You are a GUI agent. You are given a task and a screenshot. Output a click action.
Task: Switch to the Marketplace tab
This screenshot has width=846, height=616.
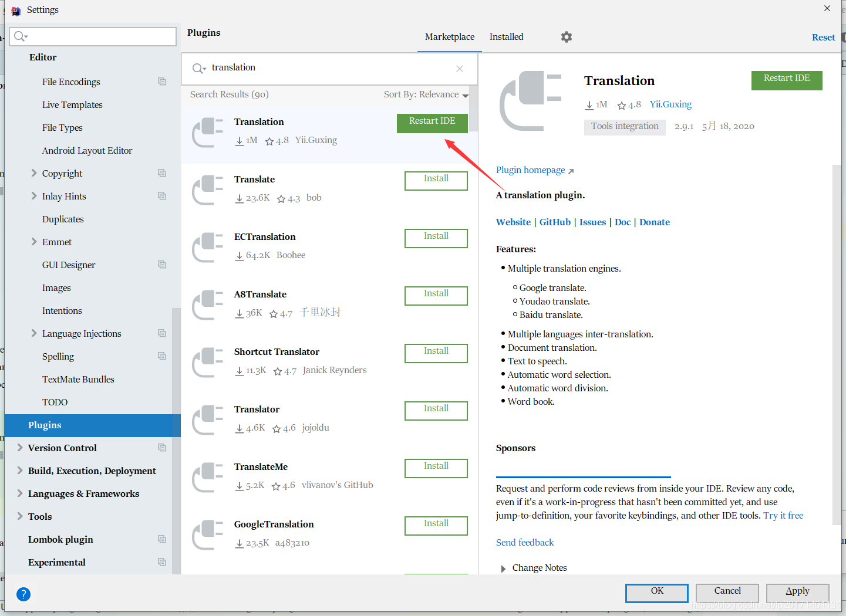(450, 37)
